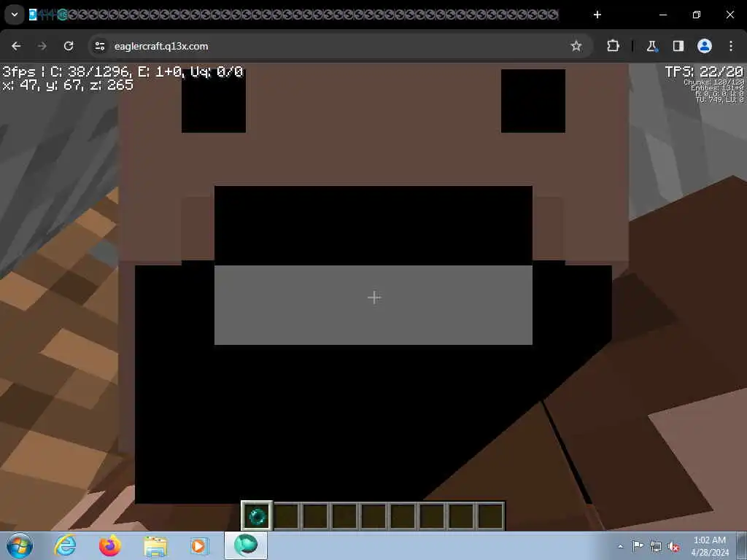Reload the eaglercraft page
The height and width of the screenshot is (560, 747).
pos(69,46)
